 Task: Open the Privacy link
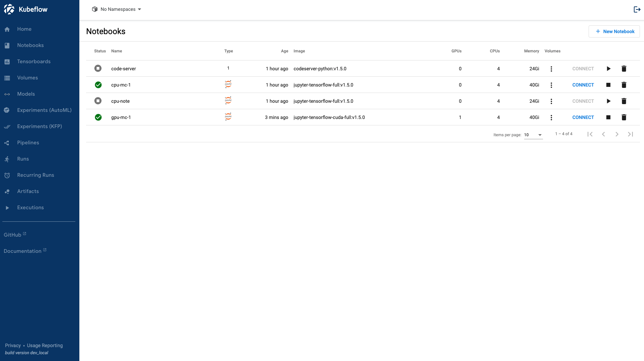pyautogui.click(x=13, y=345)
